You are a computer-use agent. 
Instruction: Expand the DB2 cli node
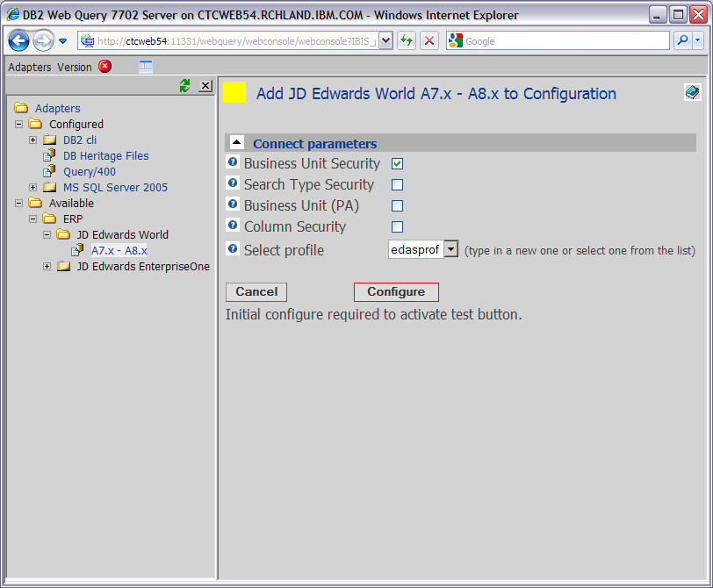[32, 140]
